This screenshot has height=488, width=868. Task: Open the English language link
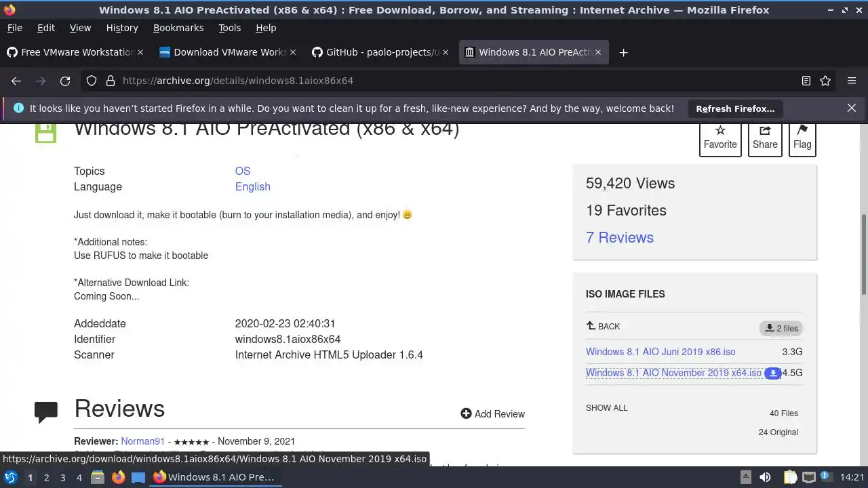[x=253, y=186]
